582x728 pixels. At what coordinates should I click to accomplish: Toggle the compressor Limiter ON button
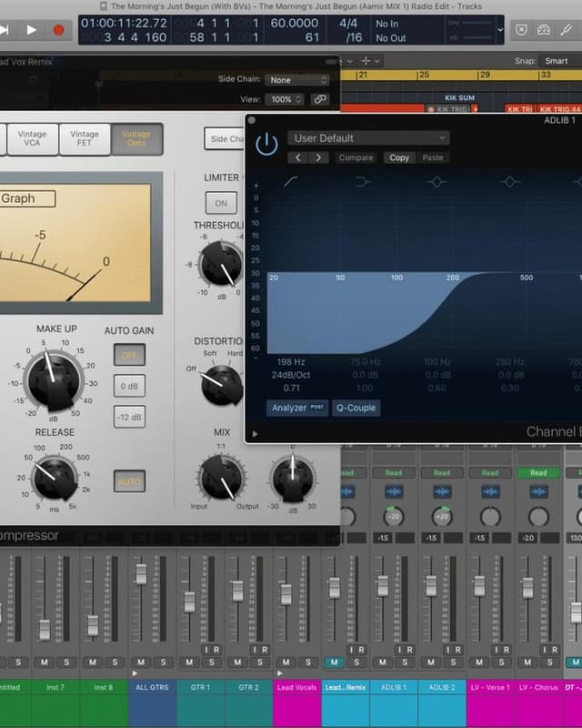click(221, 203)
